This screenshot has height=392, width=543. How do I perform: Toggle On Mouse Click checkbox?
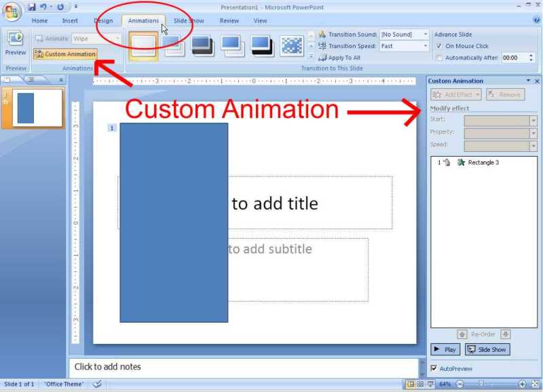tap(439, 46)
